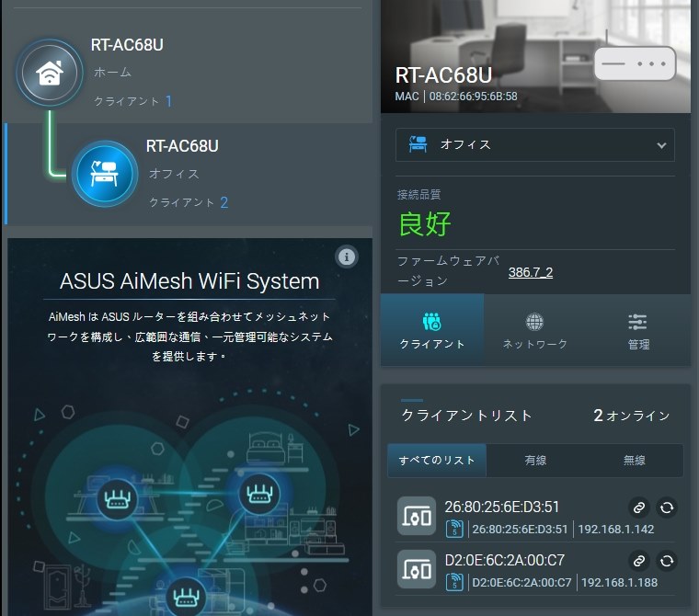Select the Home router node icon
Viewport: 699px width, 616px height.
[50, 73]
